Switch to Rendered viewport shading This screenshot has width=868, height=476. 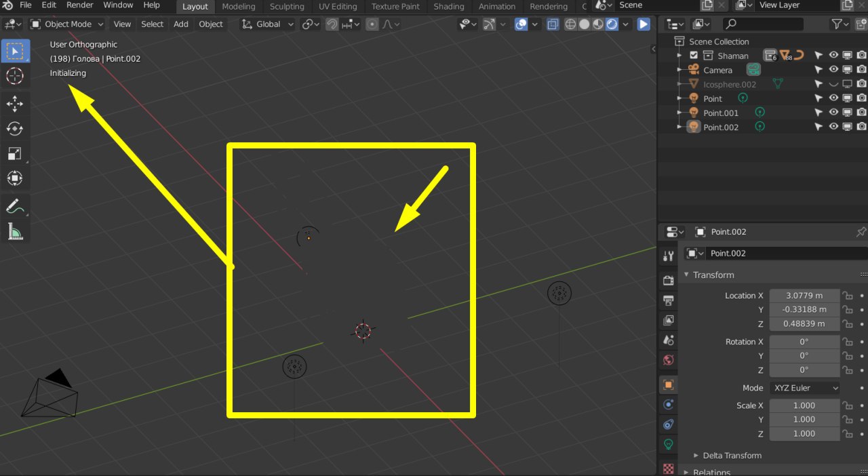coord(612,24)
